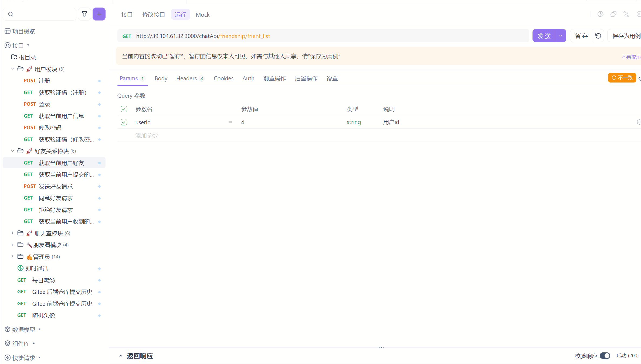641x364 pixels.
Task: Open the 后置操作 tab
Action: (306, 78)
